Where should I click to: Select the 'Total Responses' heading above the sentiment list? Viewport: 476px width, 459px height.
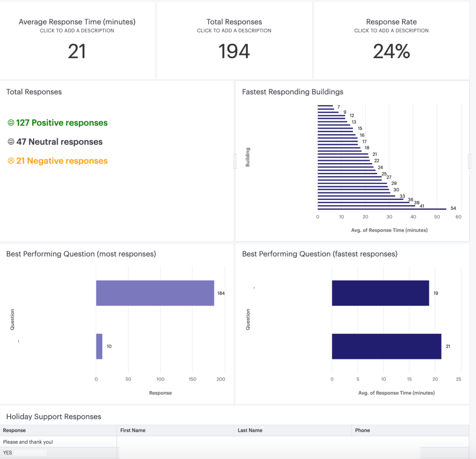pos(34,92)
